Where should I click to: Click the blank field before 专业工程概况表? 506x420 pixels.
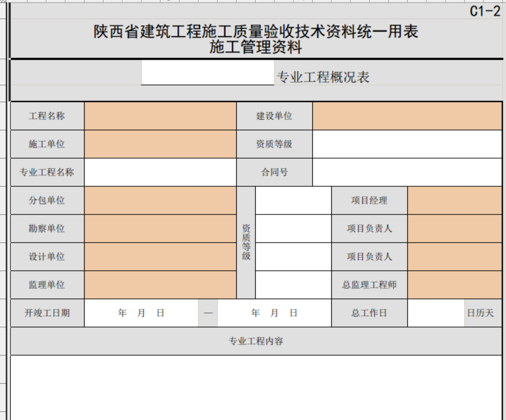click(x=207, y=74)
